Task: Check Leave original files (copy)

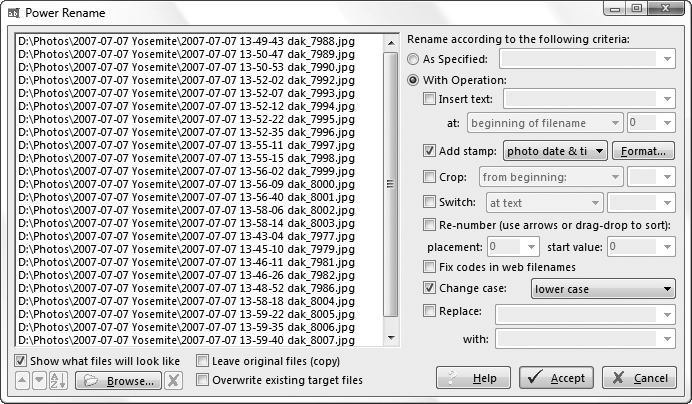Action: (x=202, y=361)
